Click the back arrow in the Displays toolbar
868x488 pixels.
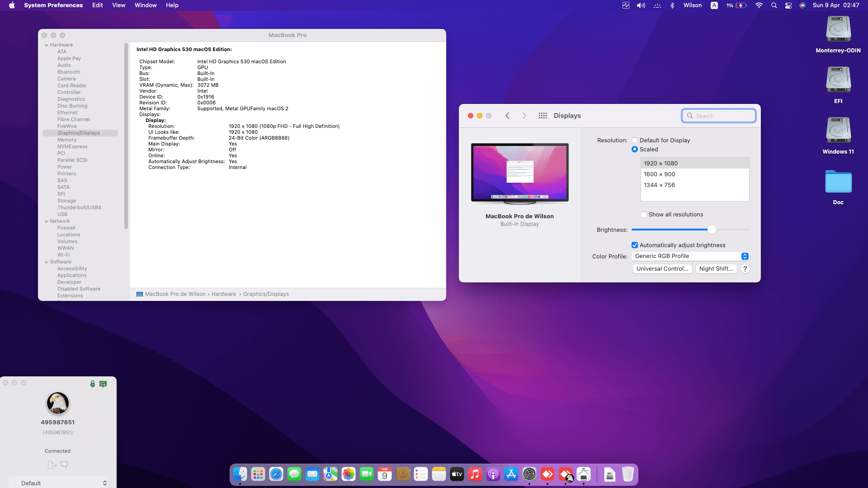(x=507, y=116)
